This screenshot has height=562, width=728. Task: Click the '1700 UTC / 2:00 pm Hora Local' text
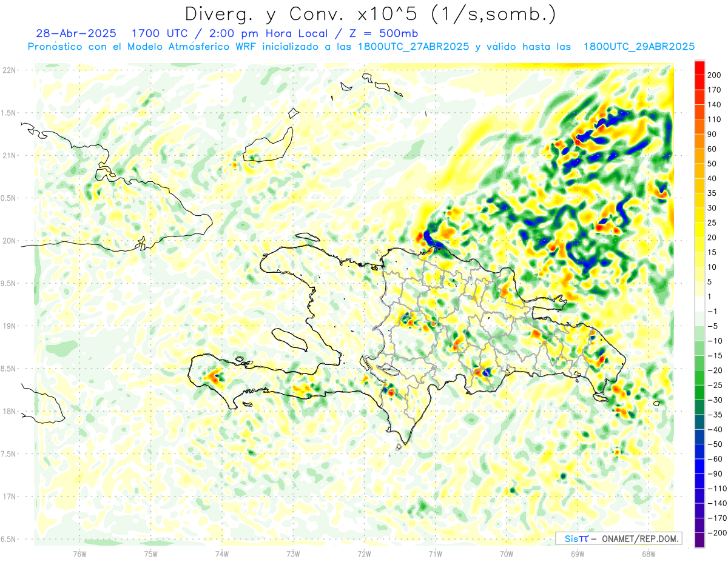tap(232, 33)
